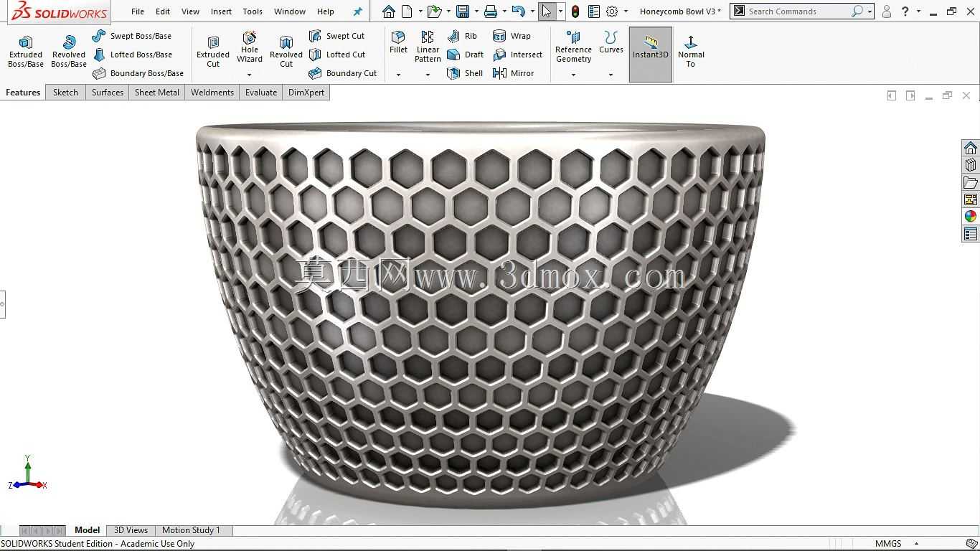Toggle the pushpin to keep menu visible
The height and width of the screenshot is (551, 980).
point(358,11)
